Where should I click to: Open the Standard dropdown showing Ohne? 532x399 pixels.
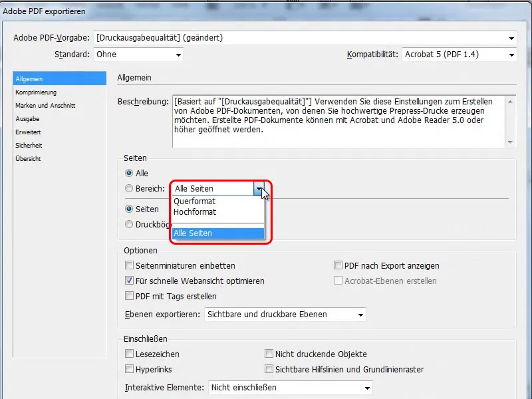138,55
